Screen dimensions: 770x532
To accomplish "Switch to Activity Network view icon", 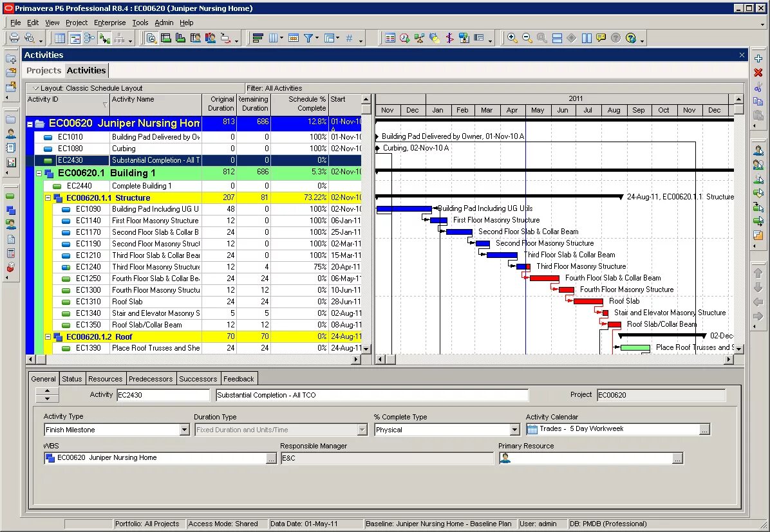I will [89, 38].
